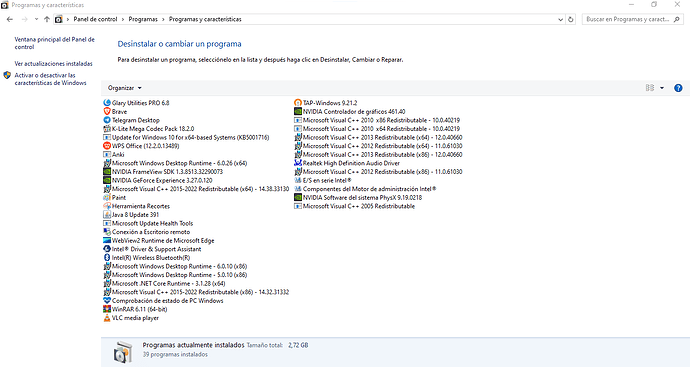This screenshot has height=367, width=690.
Task: Open Activar o desactivar las características de Windows
Action: pyautogui.click(x=51, y=79)
